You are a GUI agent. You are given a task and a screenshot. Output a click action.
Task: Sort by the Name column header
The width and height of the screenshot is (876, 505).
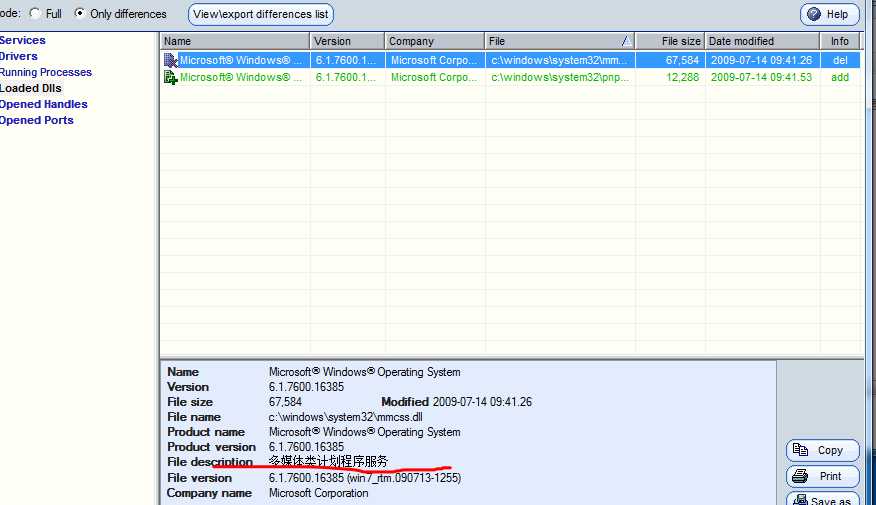click(235, 41)
